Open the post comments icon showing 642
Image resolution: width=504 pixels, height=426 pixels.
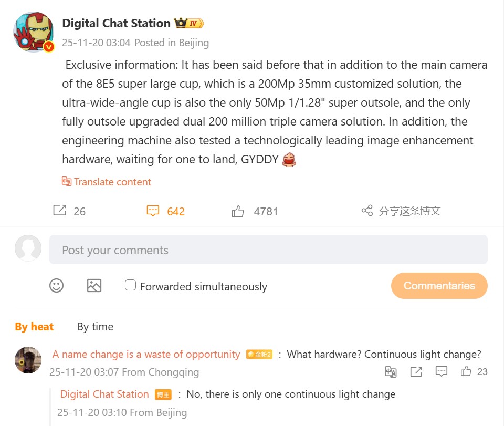pyautogui.click(x=153, y=211)
